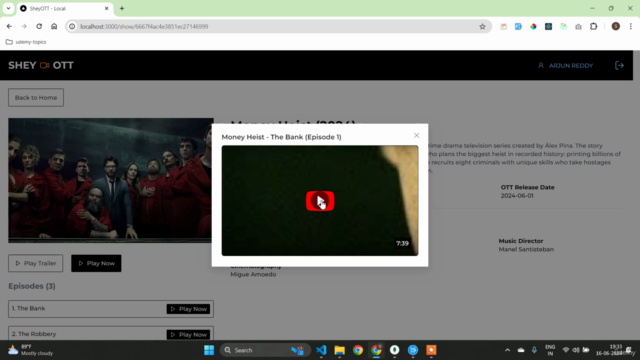Close the SheyOTT - Local tab
This screenshot has height=360, width=640.
[x=107, y=8]
